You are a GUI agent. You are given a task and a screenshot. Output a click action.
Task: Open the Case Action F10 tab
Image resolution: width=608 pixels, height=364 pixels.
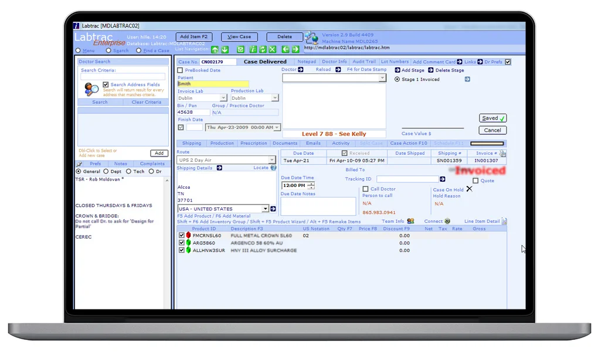[x=409, y=143]
